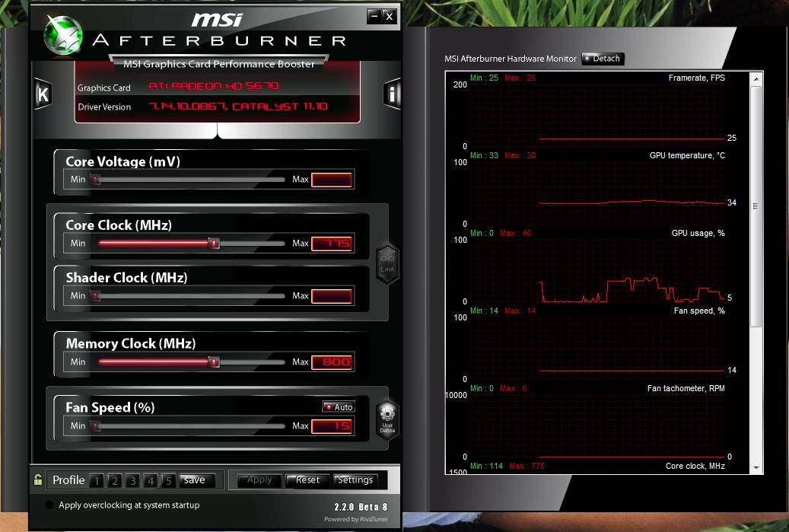Click the Powered by RivaTuner text
Image resolution: width=789 pixels, height=532 pixels.
[356, 519]
